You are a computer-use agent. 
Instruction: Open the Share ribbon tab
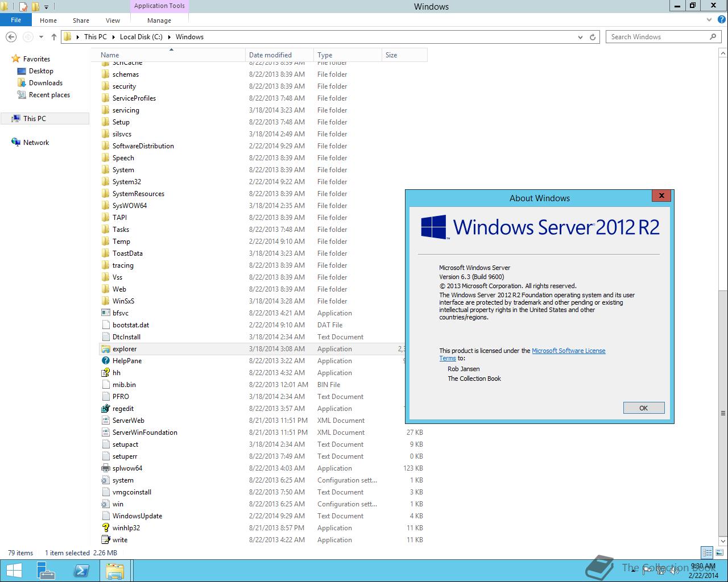point(81,20)
